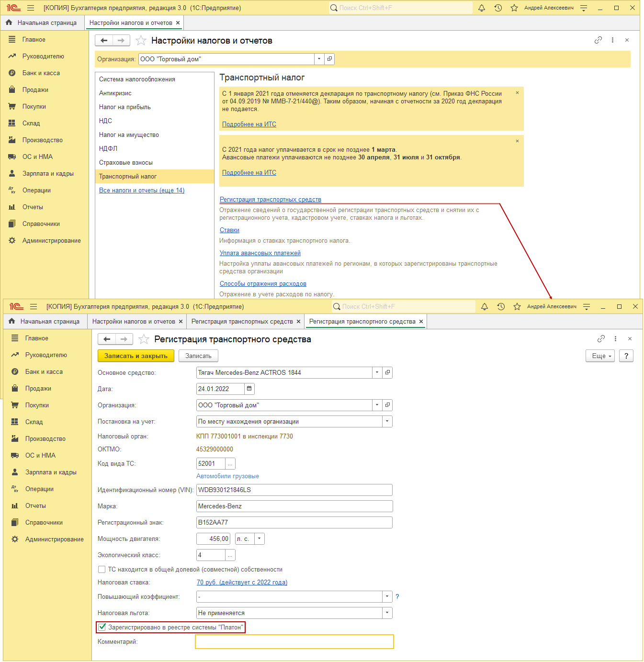The image size is (644, 662).
Task: Open the help question-mark button
Action: click(x=626, y=356)
